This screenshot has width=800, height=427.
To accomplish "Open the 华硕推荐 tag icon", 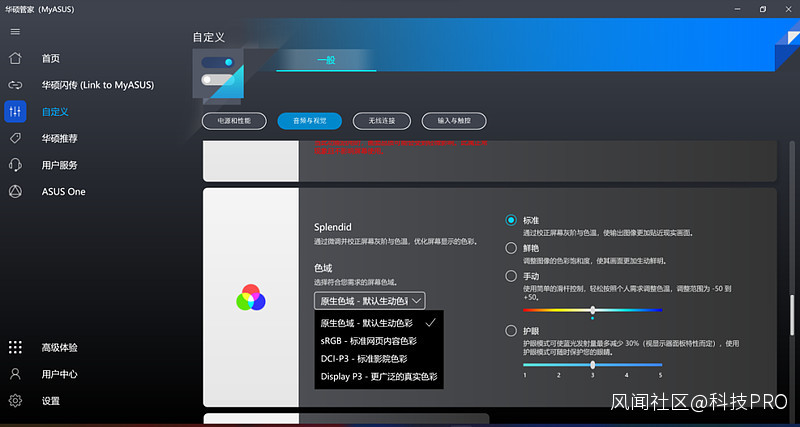I will tap(15, 138).
